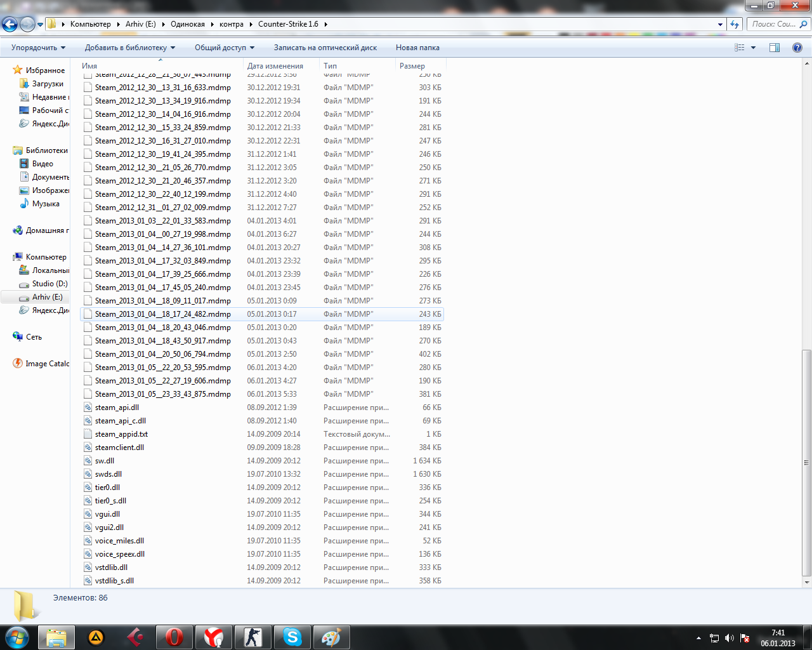The height and width of the screenshot is (650, 812).
Task: Open the recent locations dropdown beside Forward
Action: pos(40,24)
